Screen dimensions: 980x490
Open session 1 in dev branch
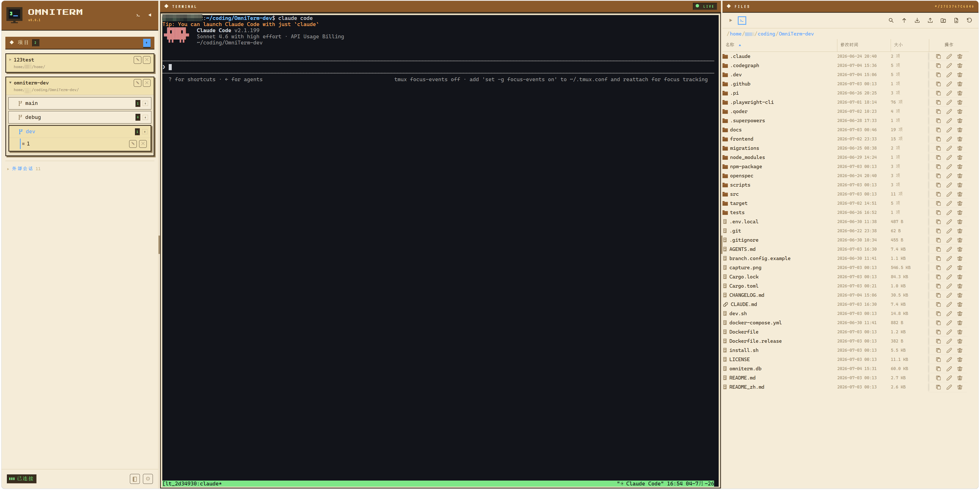(x=28, y=144)
